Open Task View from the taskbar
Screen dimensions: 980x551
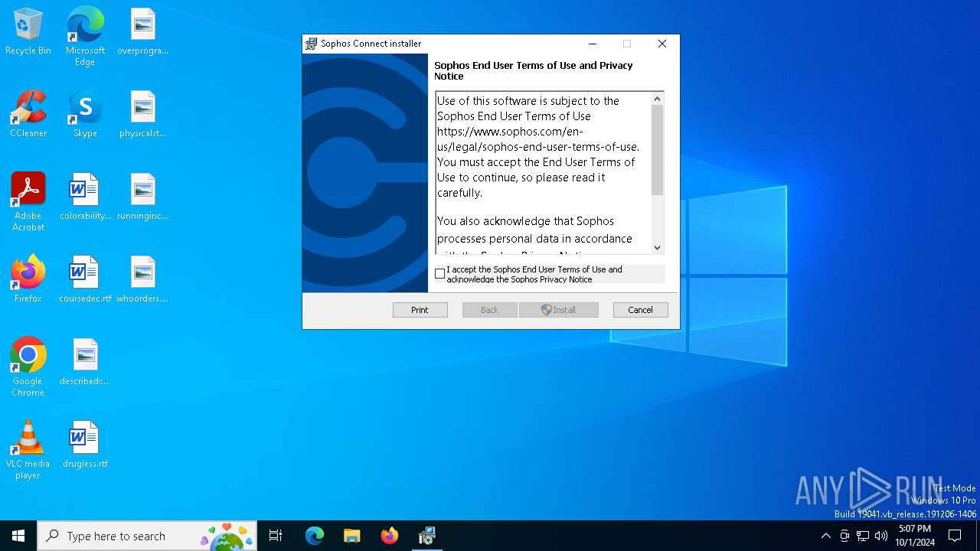click(276, 536)
